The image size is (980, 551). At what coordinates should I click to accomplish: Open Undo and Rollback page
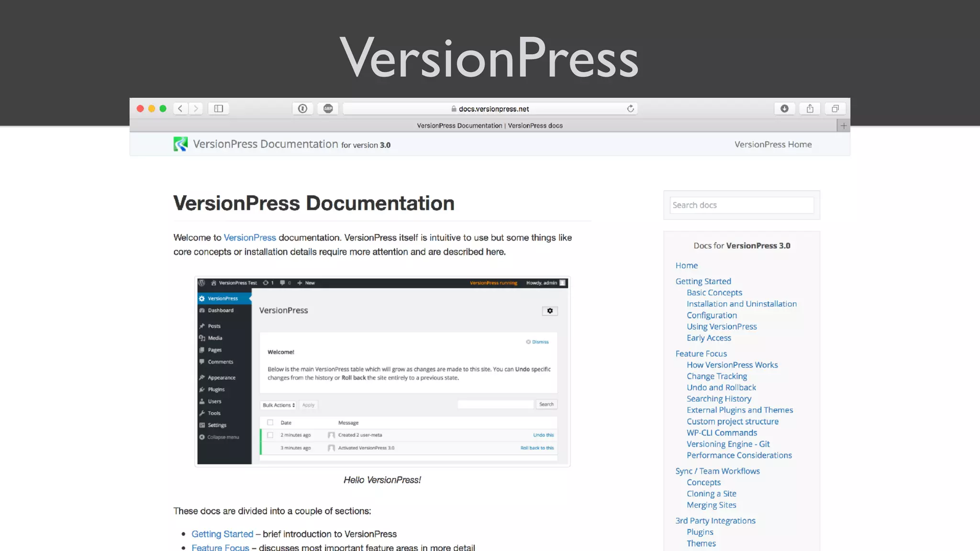click(721, 387)
